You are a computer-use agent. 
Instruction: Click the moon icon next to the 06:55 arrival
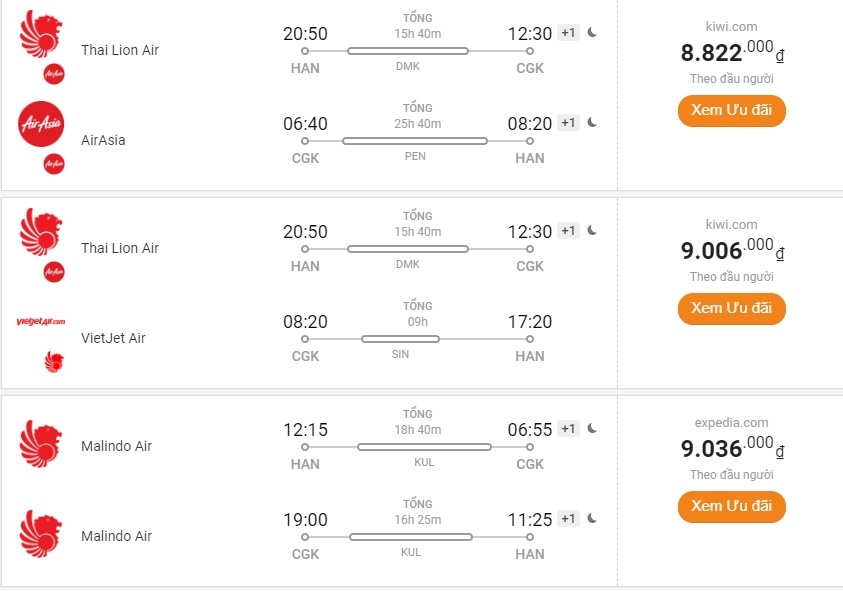pyautogui.click(x=592, y=428)
